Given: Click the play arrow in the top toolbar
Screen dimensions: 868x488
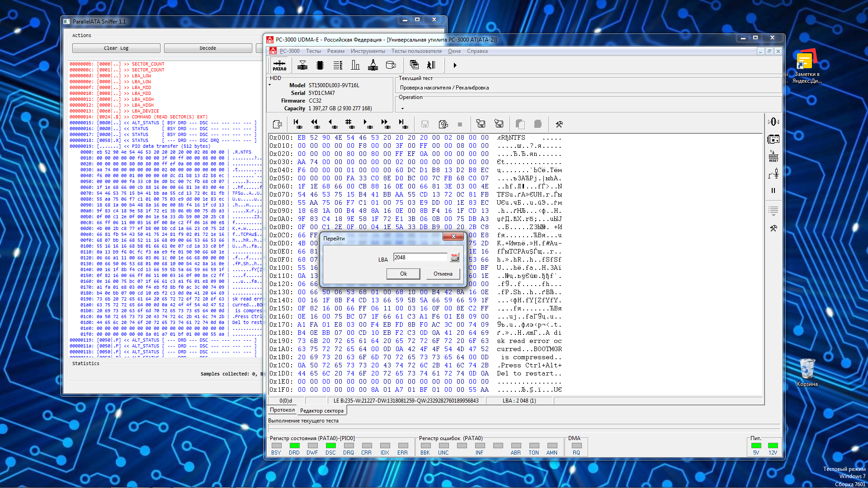Looking at the screenshot, I should coord(455,66).
